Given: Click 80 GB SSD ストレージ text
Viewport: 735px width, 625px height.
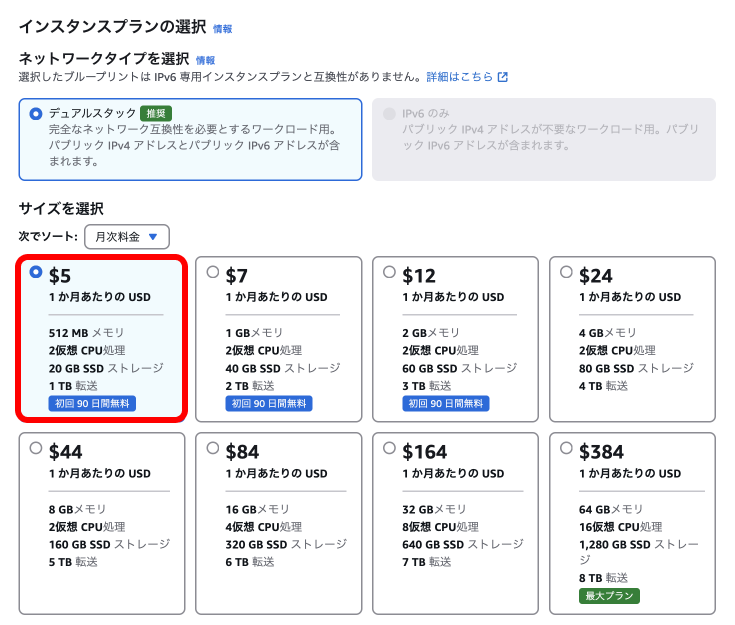Looking at the screenshot, I should (636, 369).
